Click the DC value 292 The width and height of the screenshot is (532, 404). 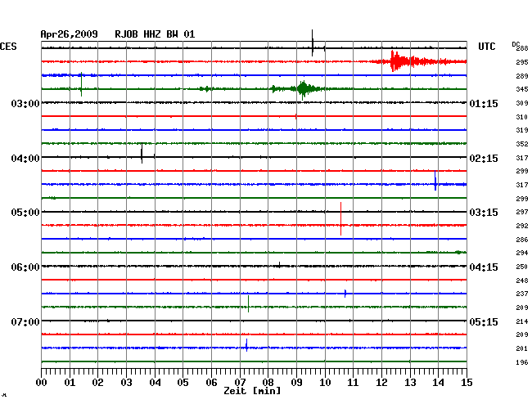[x=522, y=226]
